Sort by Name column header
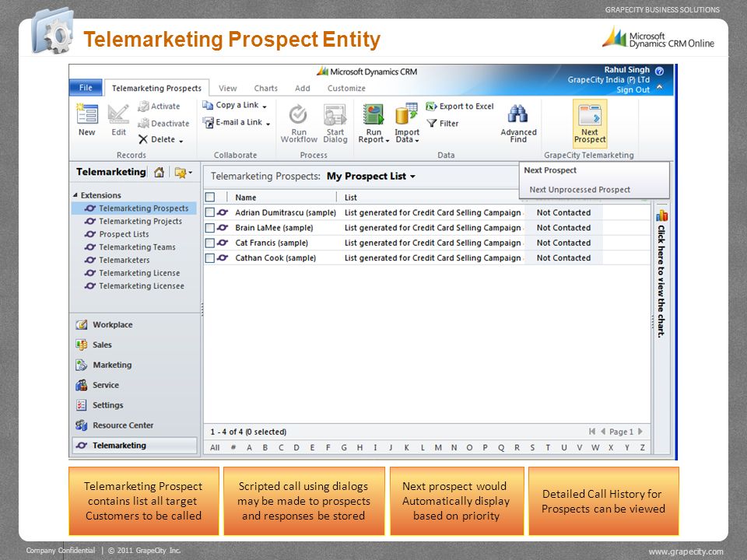Viewport: 747px width, 560px height. pos(245,197)
